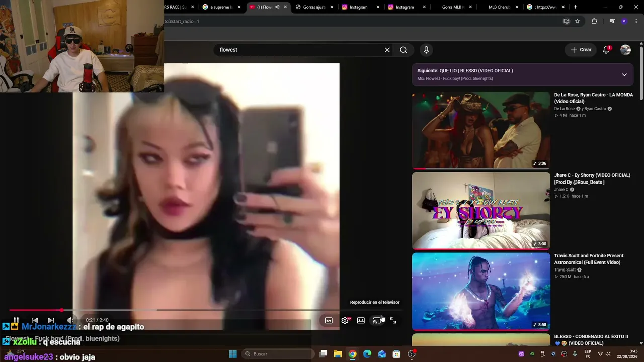Open the Chrome three-dot menu
Image resolution: width=644 pixels, height=362 pixels.
click(636, 21)
